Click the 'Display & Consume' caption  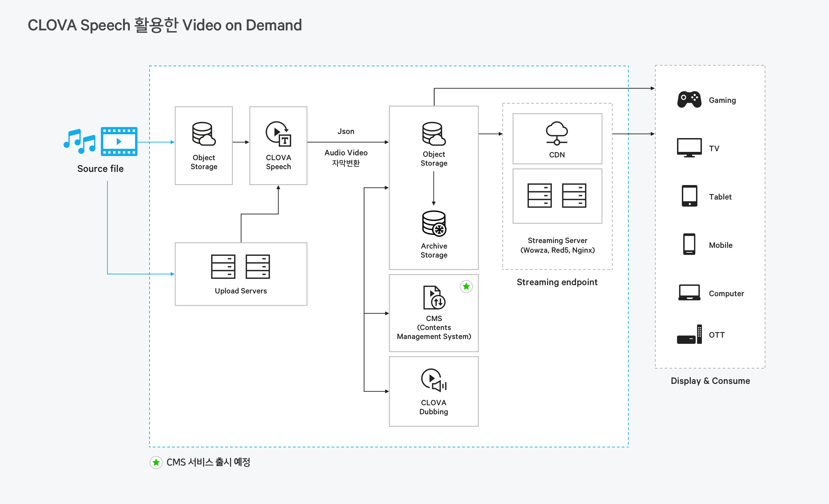point(710,381)
